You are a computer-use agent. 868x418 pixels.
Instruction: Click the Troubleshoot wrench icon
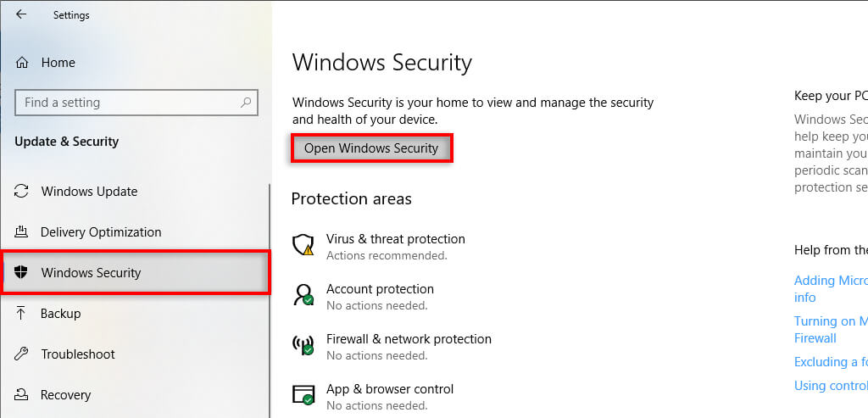point(22,354)
